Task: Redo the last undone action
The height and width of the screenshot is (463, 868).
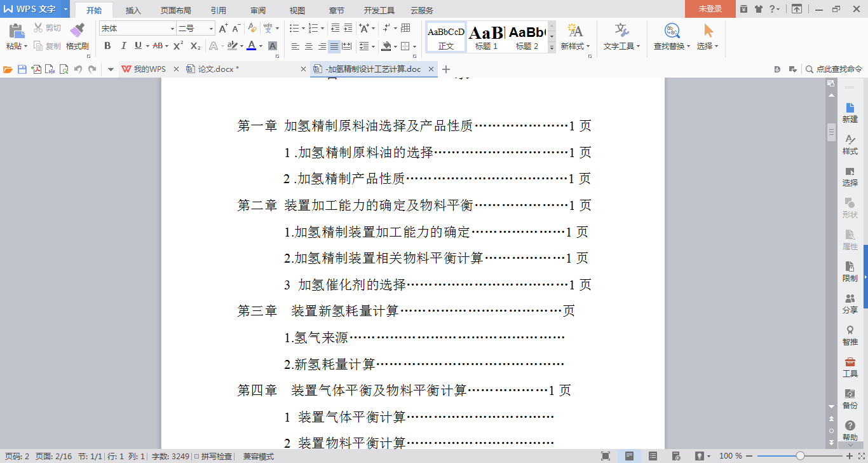Action: 92,69
